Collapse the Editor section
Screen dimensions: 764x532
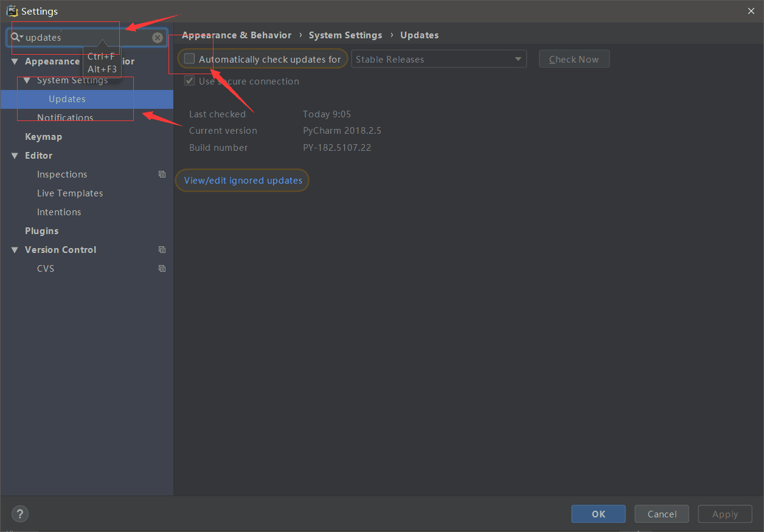click(x=14, y=156)
